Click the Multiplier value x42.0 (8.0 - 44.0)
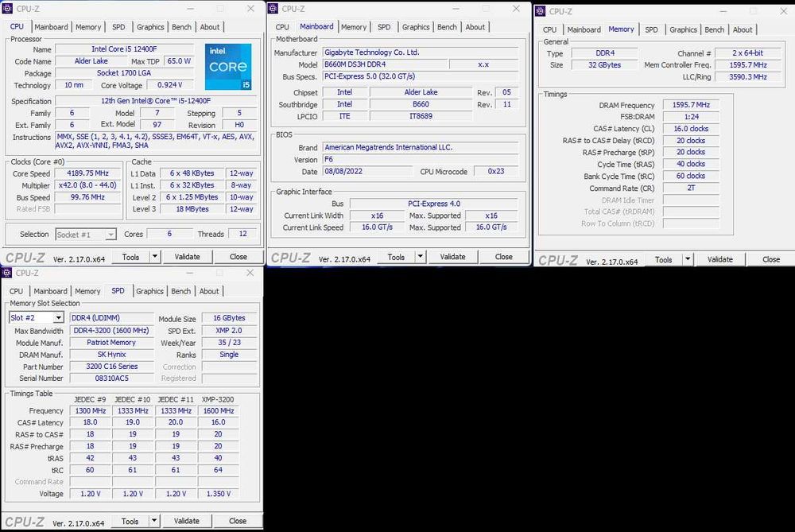The image size is (795, 532). (88, 185)
